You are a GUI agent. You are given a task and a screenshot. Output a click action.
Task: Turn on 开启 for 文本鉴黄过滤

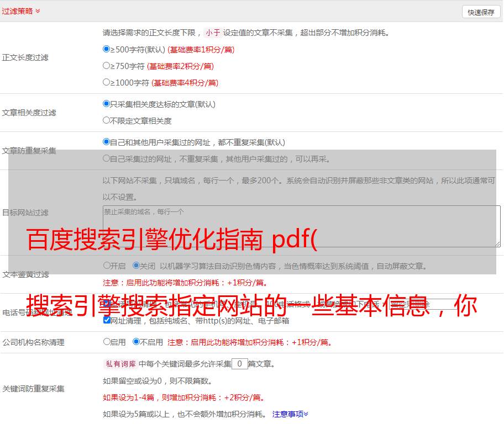pyautogui.click(x=107, y=266)
